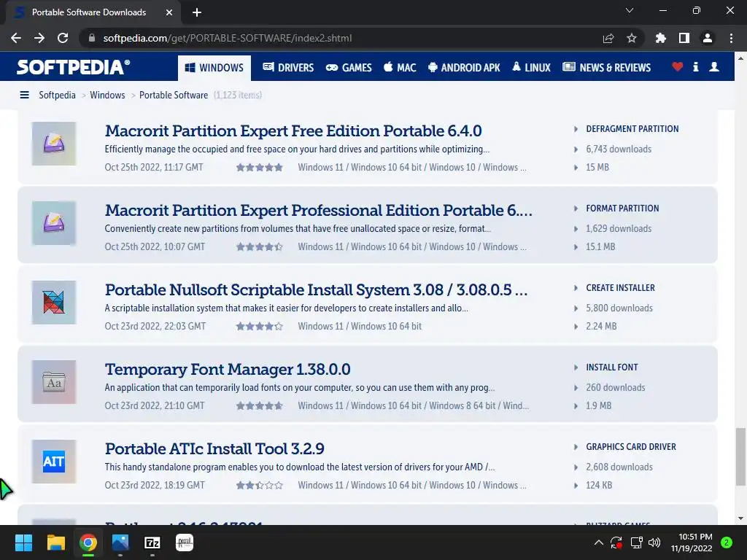Select the Portable Software Downloads tab
Image resolution: width=747 pixels, height=560 pixels.
tap(93, 12)
